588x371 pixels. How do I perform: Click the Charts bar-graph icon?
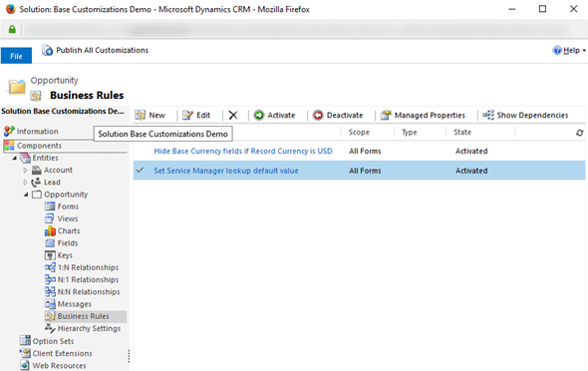pyautogui.click(x=50, y=231)
